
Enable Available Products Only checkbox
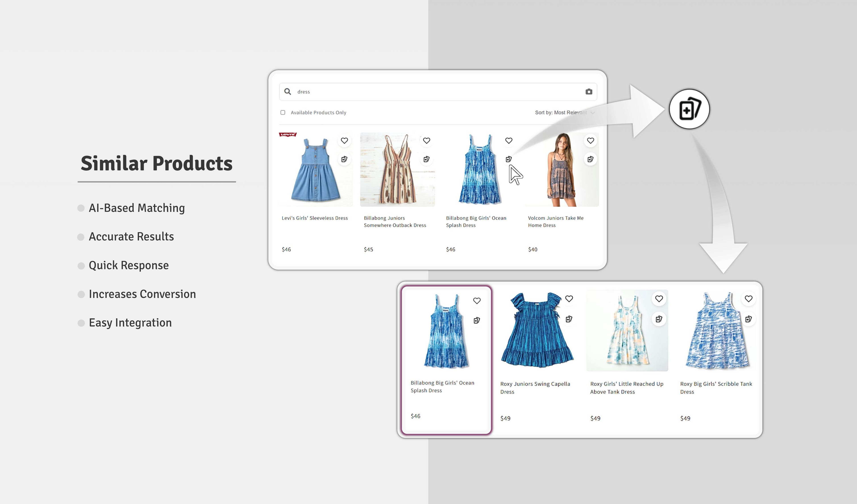[283, 112]
